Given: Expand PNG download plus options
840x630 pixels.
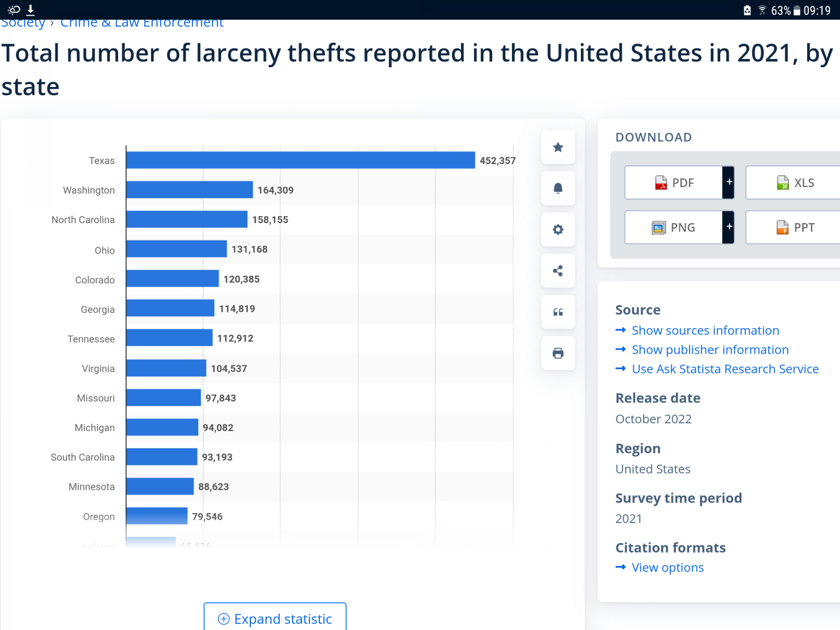Looking at the screenshot, I should click(728, 227).
